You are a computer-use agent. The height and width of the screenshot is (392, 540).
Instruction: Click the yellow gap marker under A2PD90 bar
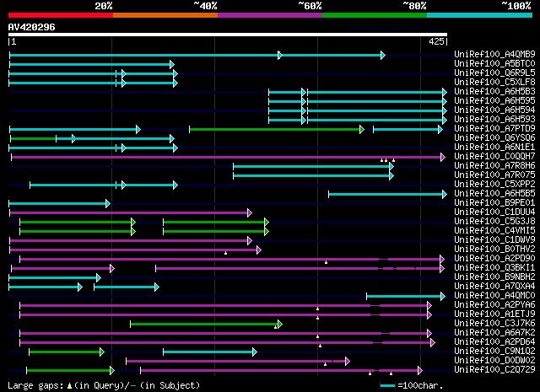click(x=326, y=262)
